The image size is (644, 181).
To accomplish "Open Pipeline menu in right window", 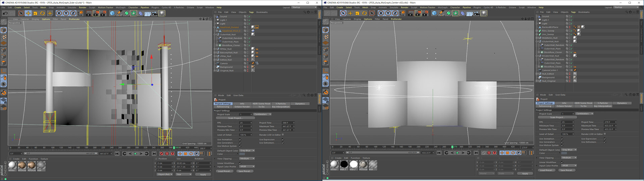I will coord(467,7).
